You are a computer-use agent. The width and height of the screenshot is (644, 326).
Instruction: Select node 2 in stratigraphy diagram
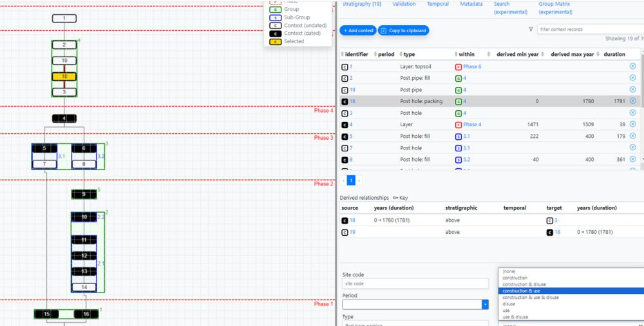coord(64,45)
